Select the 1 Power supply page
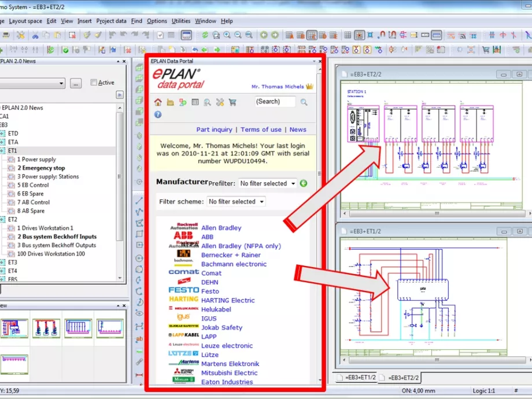The height and width of the screenshot is (399, 532). click(36, 160)
